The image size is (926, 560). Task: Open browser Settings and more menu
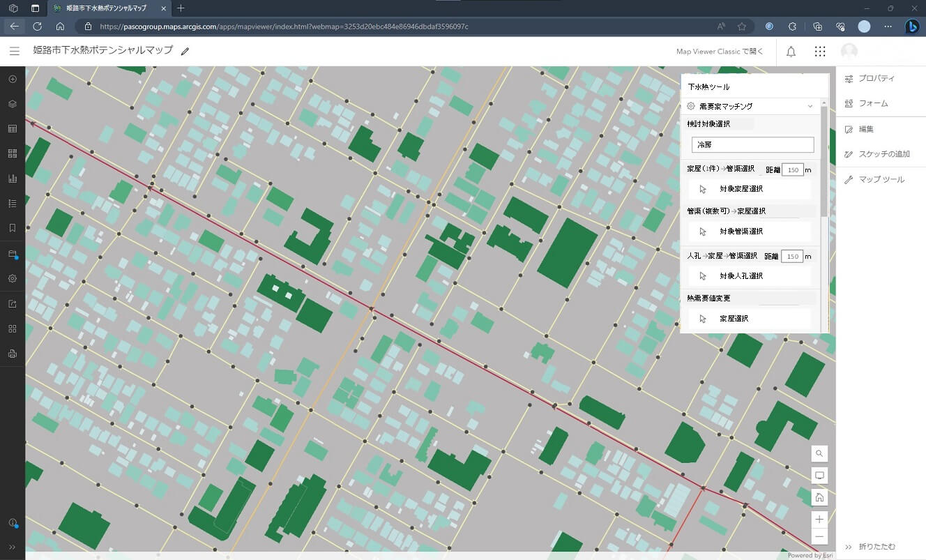888,27
